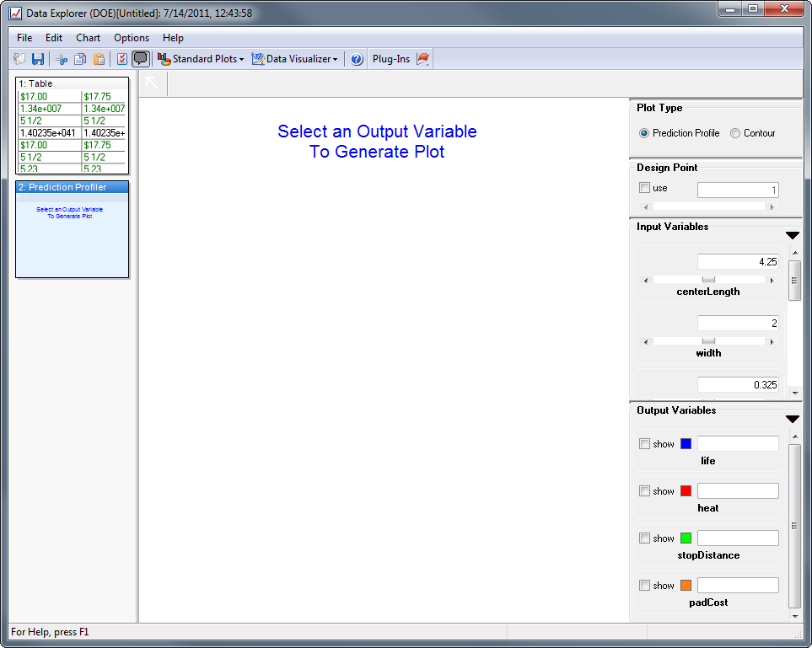Open the Standard Plots dropdown
Screen dimensions: 812x648
click(x=201, y=59)
